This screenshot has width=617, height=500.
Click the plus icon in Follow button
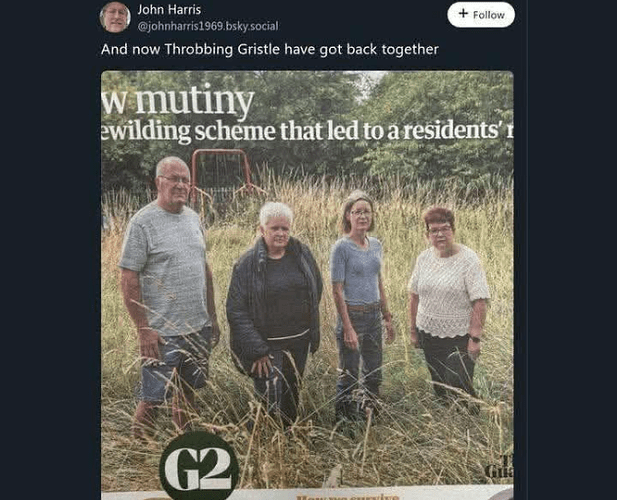coord(463,14)
